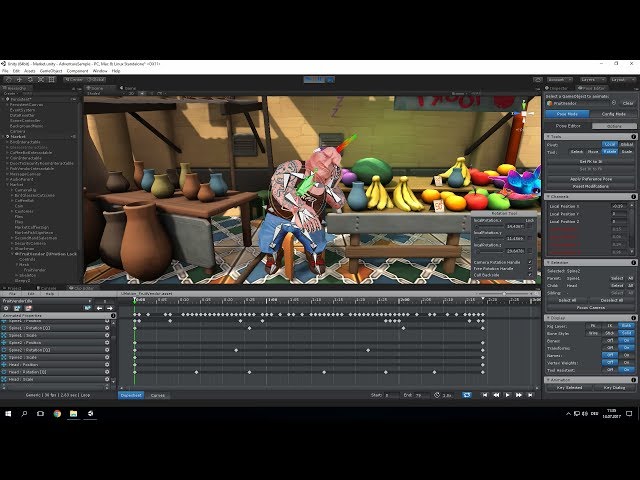This screenshot has width=640, height=480.
Task: Turn Bones display Off
Action: [x=610, y=340]
